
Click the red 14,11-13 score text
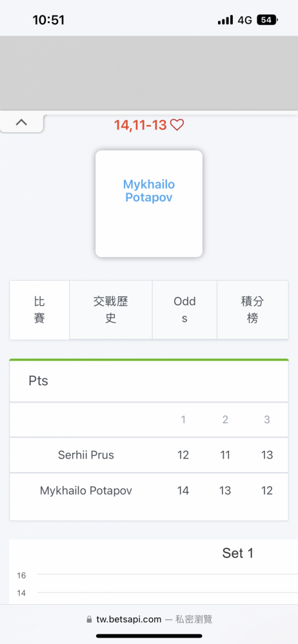(x=140, y=125)
